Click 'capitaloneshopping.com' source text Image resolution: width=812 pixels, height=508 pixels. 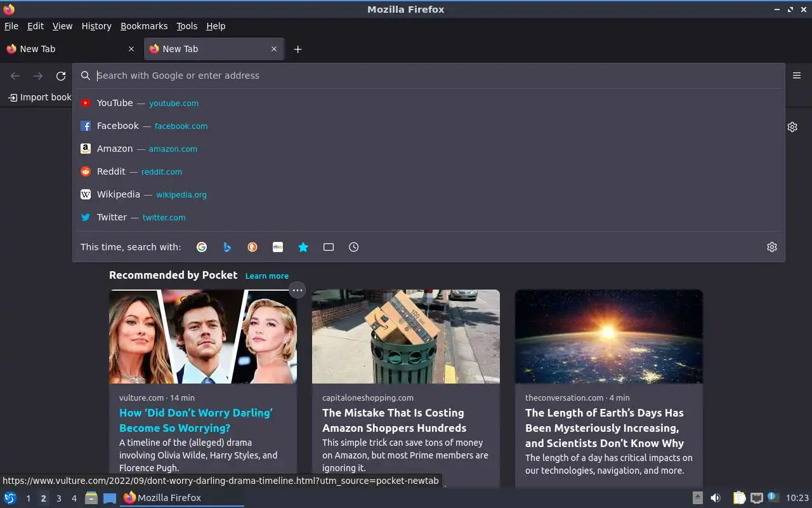pyautogui.click(x=368, y=398)
